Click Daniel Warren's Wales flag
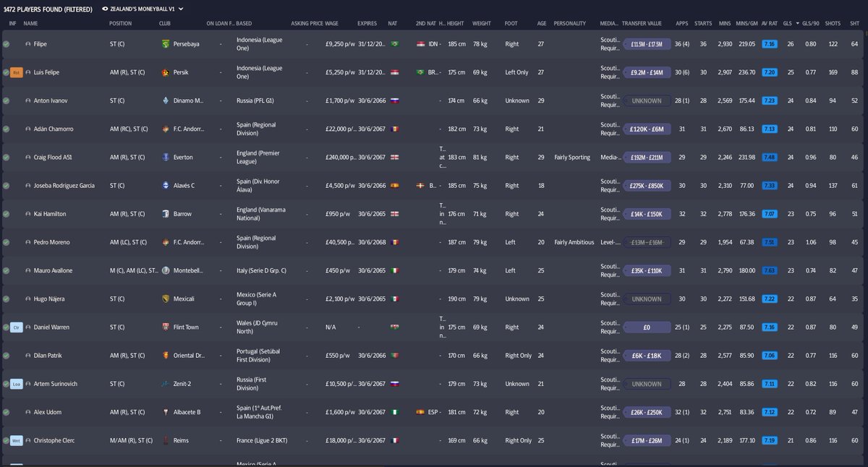This screenshot has width=868, height=467. pyautogui.click(x=394, y=327)
